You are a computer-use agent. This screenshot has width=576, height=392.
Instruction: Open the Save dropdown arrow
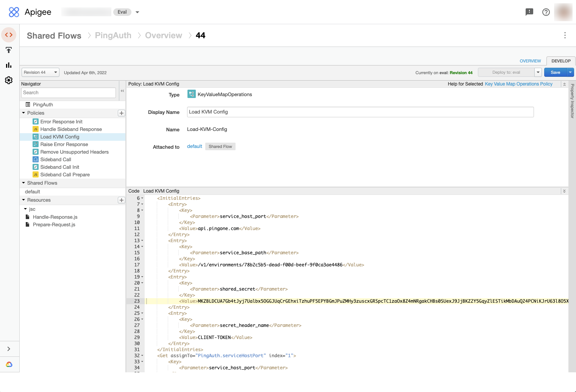pyautogui.click(x=570, y=72)
